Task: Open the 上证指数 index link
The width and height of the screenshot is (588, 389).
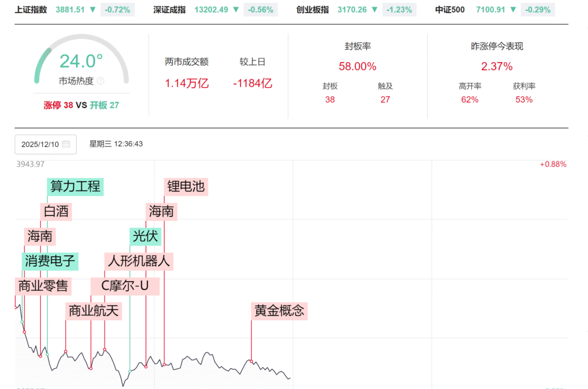Action: click(31, 10)
